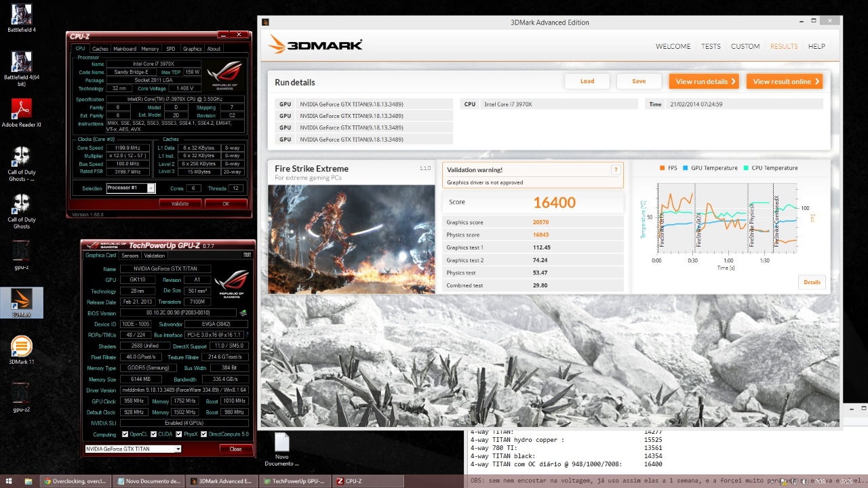This screenshot has width=868, height=488.
Task: Toggle OpenCL checkbox in GPU-Z
Action: [125, 434]
